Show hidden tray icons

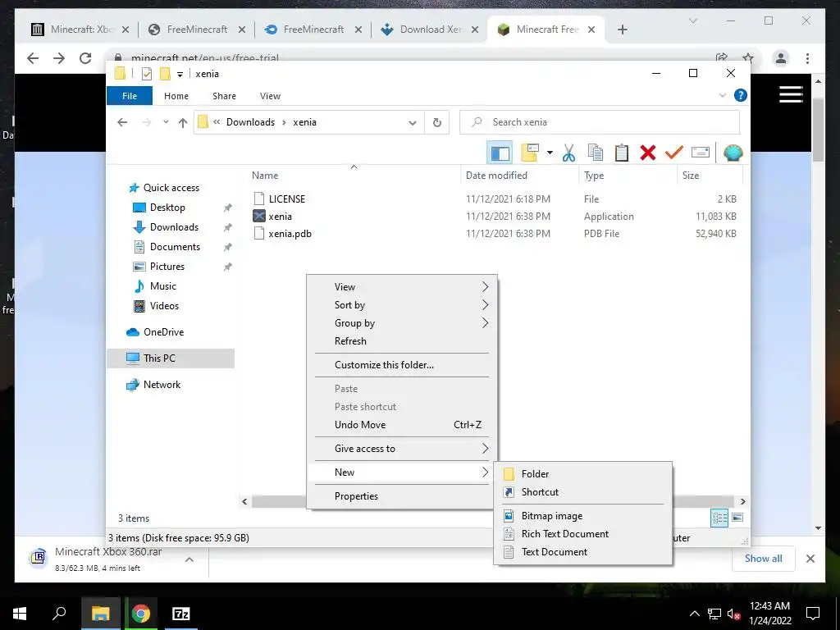click(x=694, y=614)
